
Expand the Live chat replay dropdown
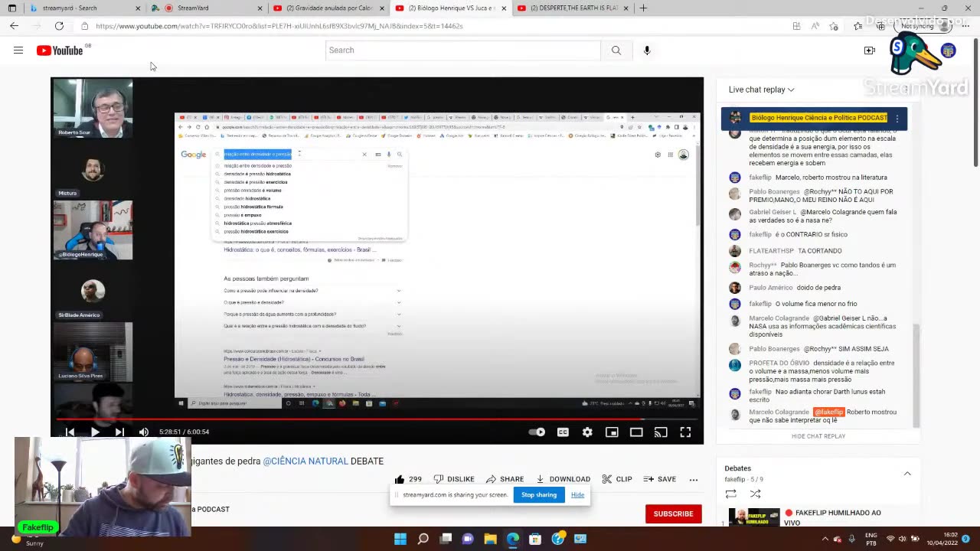pyautogui.click(x=762, y=90)
